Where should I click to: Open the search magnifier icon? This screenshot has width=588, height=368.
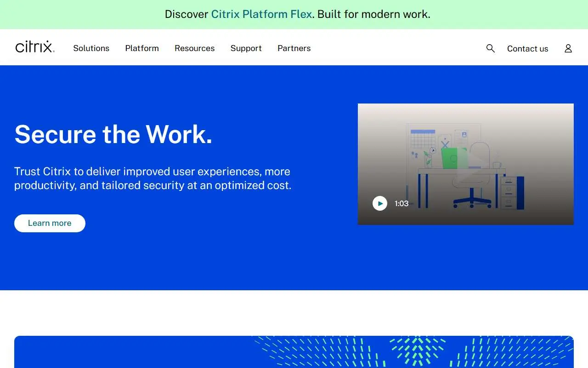pos(491,48)
